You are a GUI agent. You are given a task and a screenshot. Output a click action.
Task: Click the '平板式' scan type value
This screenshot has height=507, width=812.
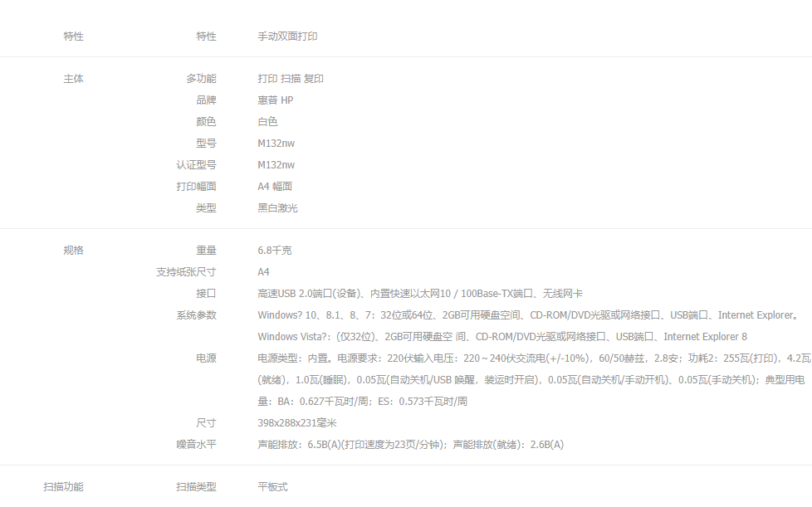point(272,487)
